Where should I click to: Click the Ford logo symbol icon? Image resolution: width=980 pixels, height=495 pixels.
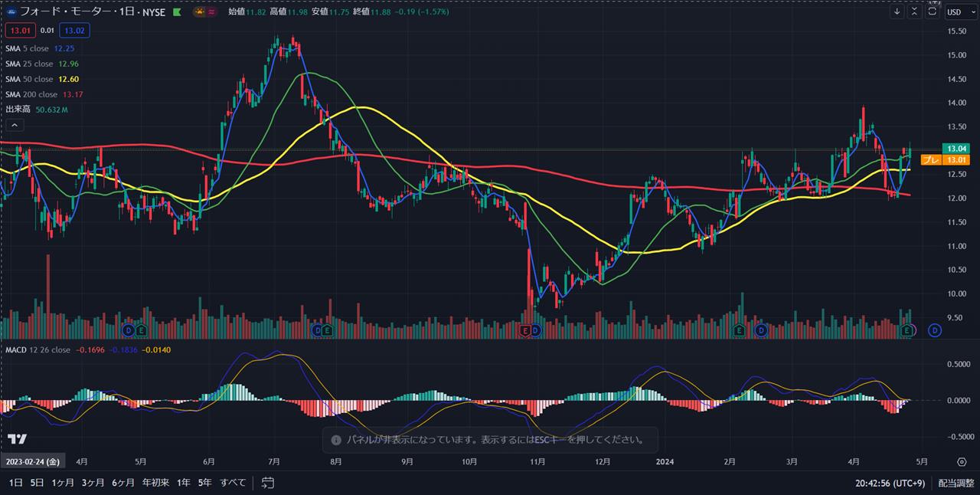point(11,12)
